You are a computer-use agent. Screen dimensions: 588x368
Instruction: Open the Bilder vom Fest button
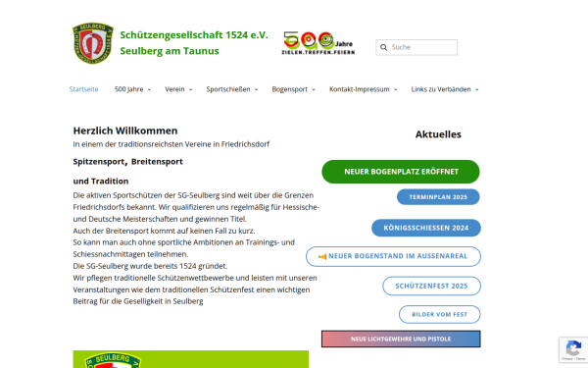point(439,315)
